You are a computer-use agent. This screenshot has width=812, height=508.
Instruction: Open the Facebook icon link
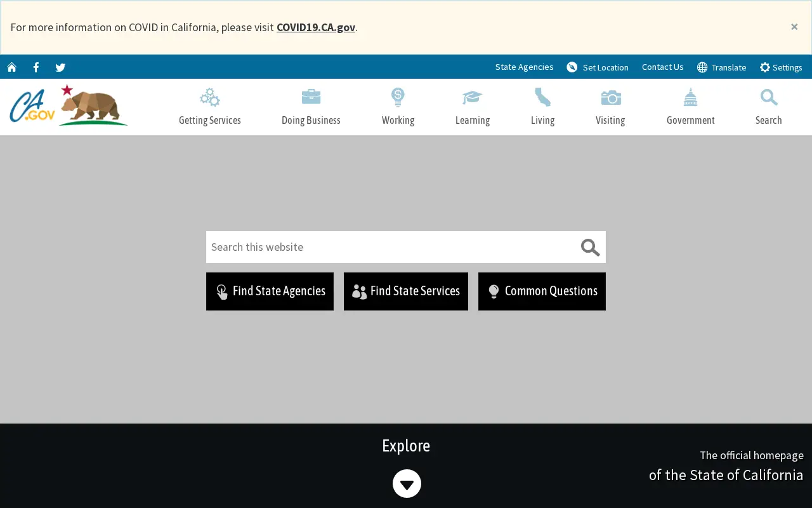pos(36,67)
